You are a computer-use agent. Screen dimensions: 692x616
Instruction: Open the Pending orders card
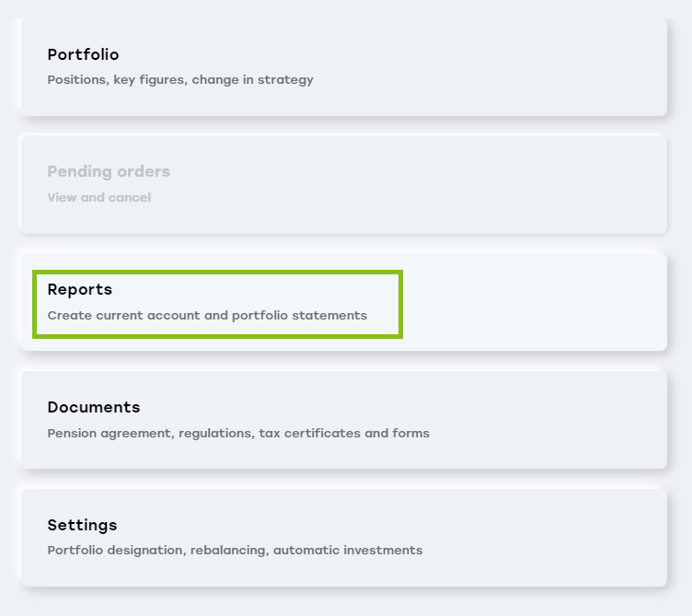click(342, 184)
